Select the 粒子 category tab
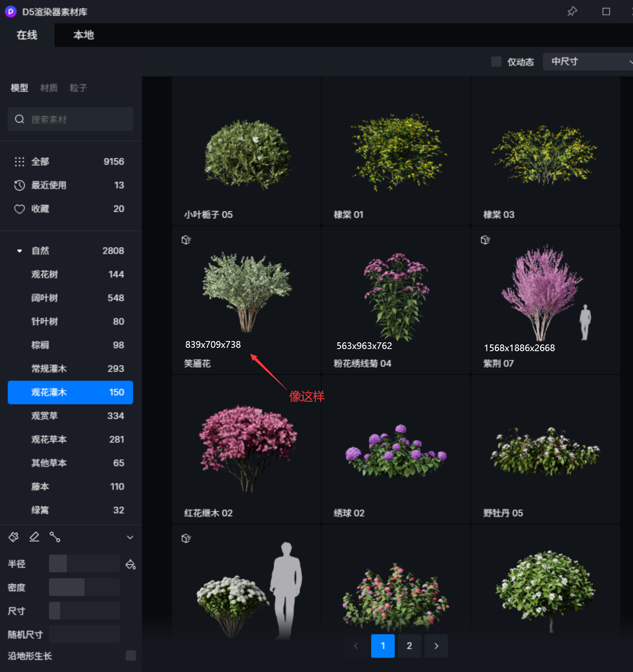This screenshot has width=633, height=672. pyautogui.click(x=78, y=88)
